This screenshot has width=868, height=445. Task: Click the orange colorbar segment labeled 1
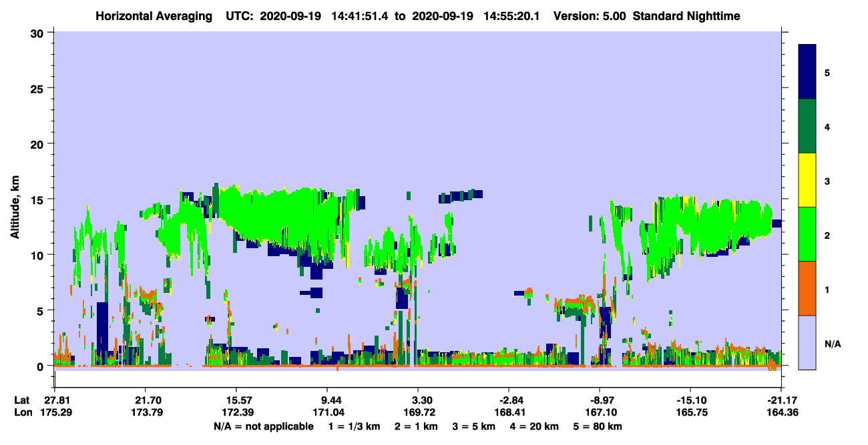click(807, 288)
